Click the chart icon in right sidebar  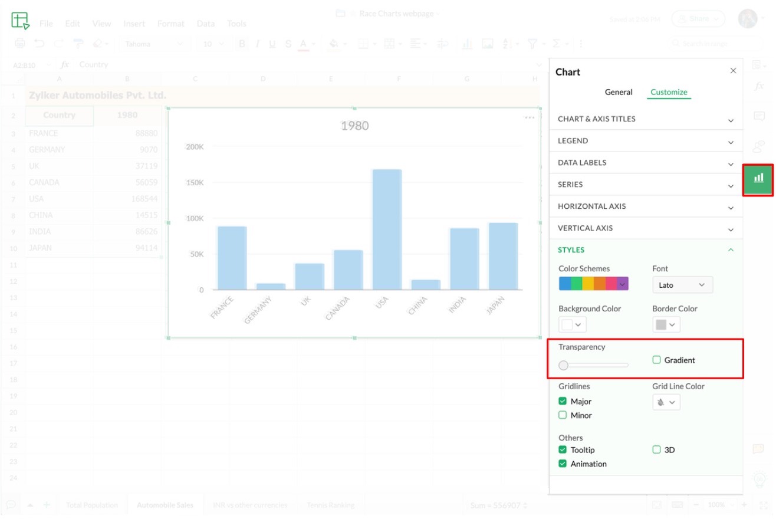(x=758, y=178)
